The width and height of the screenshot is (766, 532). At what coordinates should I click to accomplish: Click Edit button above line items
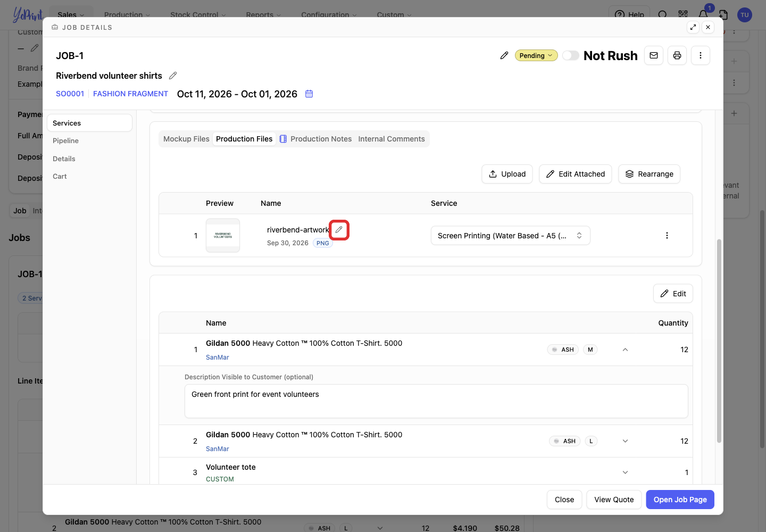pyautogui.click(x=673, y=294)
